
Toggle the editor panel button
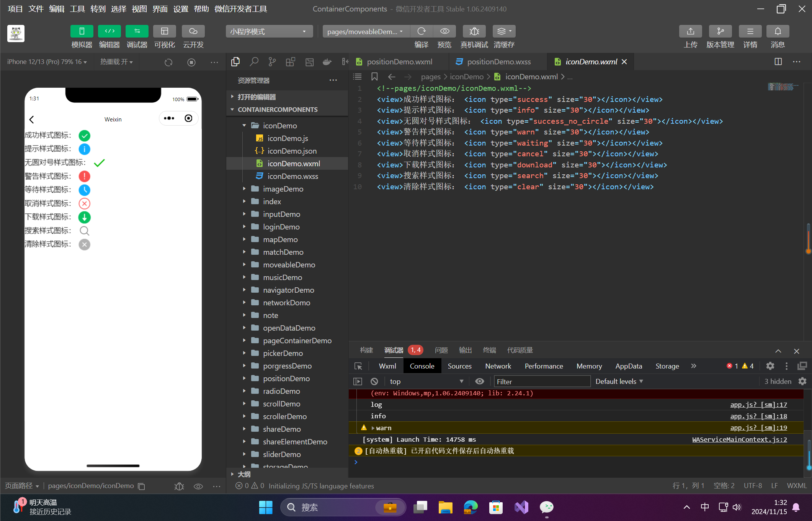click(x=109, y=31)
